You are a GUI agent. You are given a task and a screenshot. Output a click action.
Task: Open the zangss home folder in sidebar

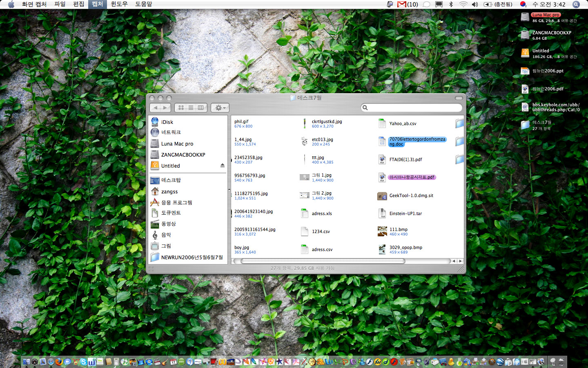point(169,191)
